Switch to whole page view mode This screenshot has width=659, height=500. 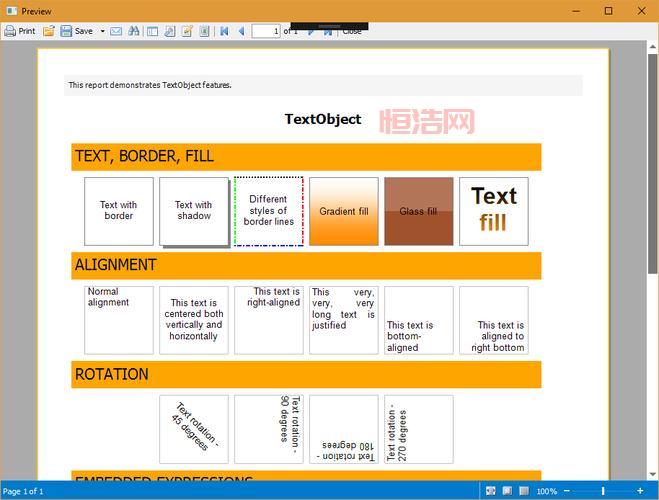(508, 491)
